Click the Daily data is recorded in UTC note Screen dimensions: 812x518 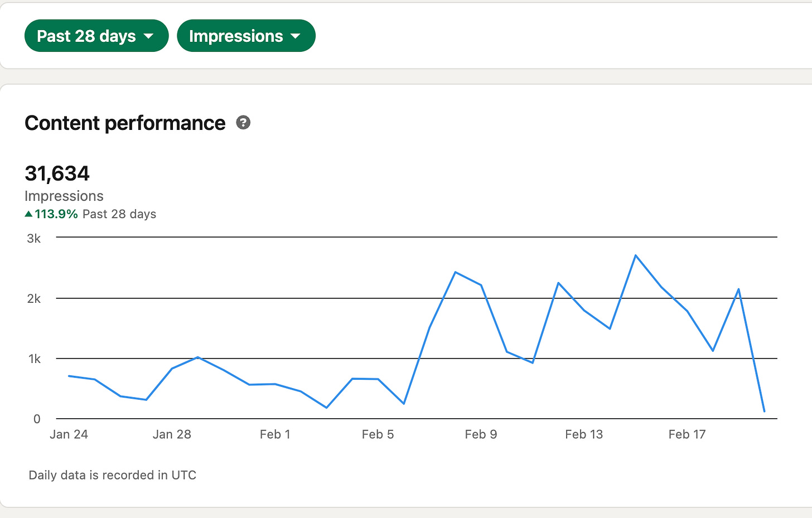pos(113,475)
